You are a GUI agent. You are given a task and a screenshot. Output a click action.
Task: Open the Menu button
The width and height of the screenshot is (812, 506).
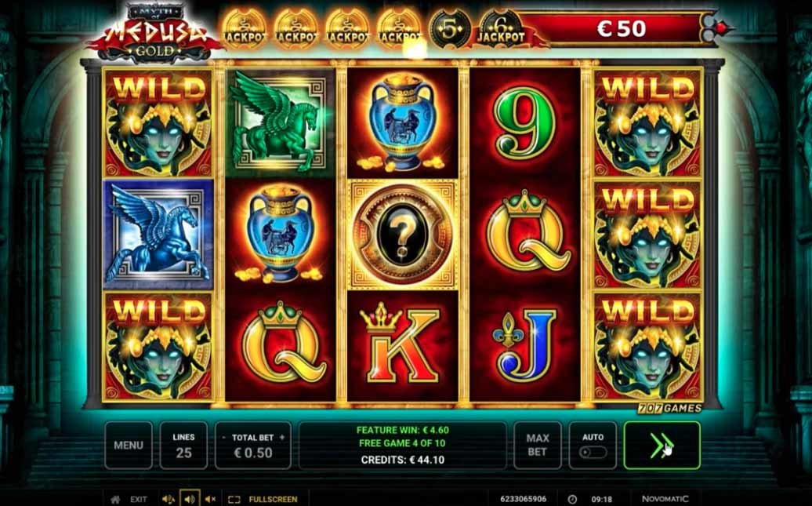click(x=129, y=446)
